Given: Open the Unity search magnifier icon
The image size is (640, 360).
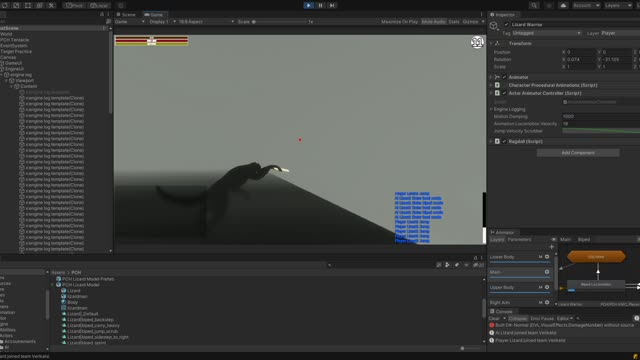Looking at the screenshot, I should (x=534, y=5).
